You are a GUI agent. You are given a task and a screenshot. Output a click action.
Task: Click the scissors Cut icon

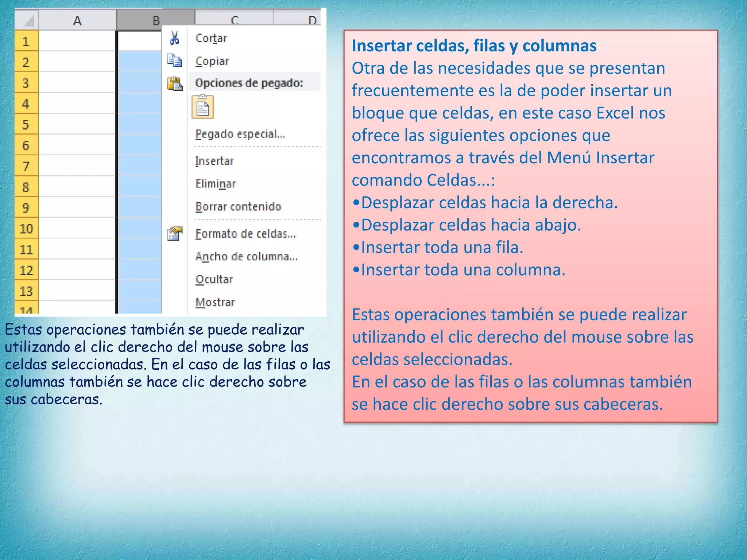coord(175,38)
